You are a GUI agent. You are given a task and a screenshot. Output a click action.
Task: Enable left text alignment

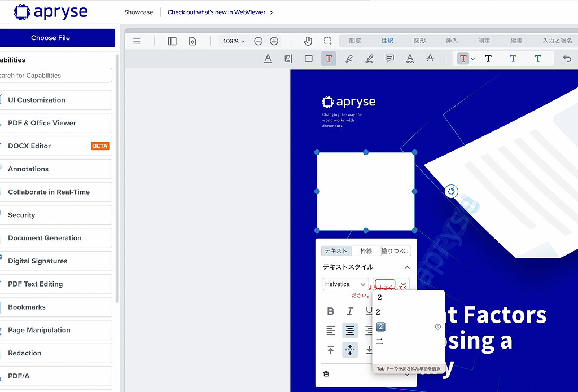(x=331, y=331)
